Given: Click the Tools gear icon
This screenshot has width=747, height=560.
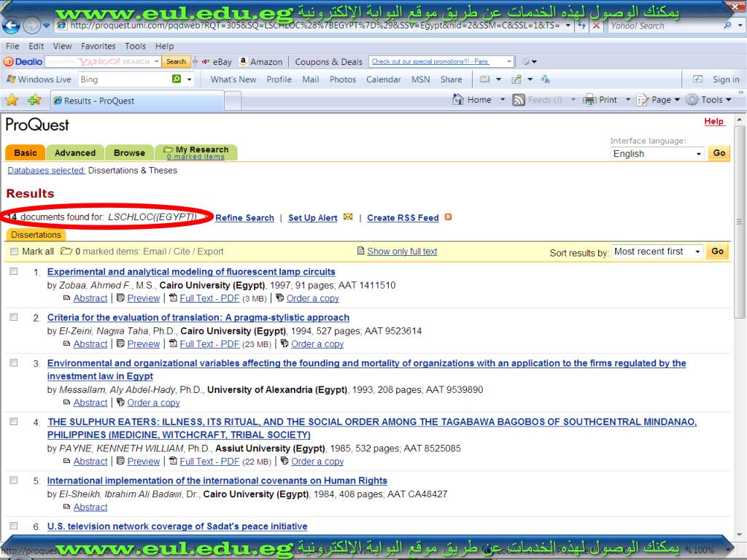Looking at the screenshot, I should tap(692, 99).
